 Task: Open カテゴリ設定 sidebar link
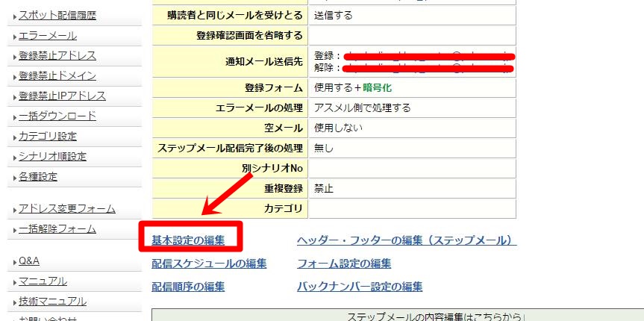(x=48, y=137)
